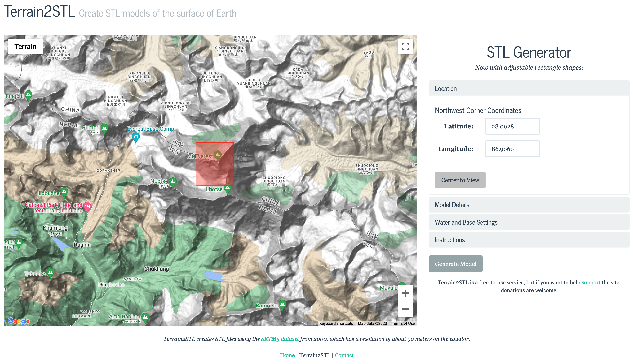Zoom out with the minus button

[405, 309]
